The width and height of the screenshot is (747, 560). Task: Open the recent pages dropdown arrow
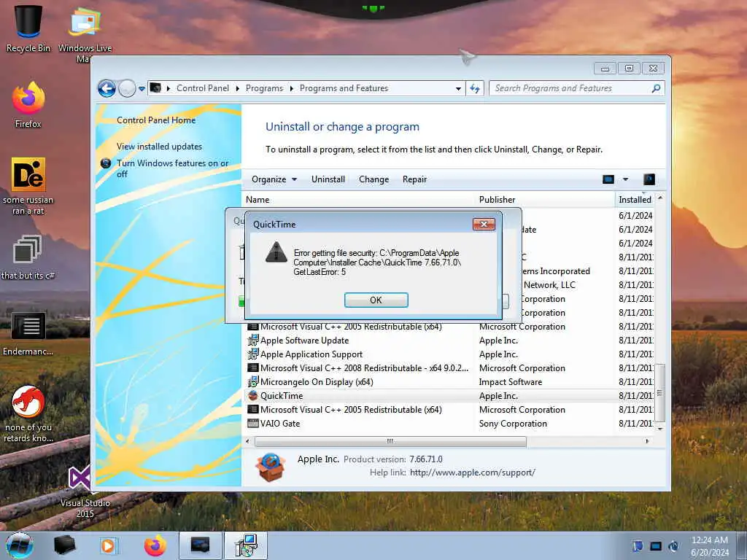click(x=142, y=88)
